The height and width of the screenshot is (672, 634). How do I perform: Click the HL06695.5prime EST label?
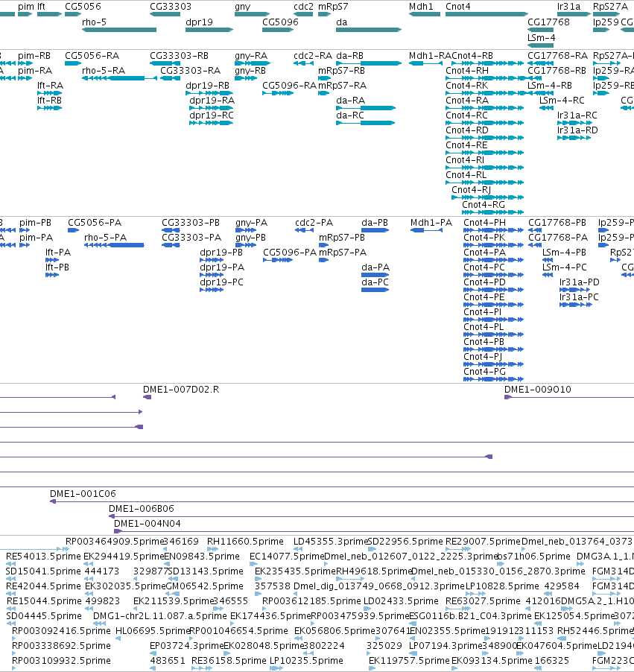[x=153, y=630]
